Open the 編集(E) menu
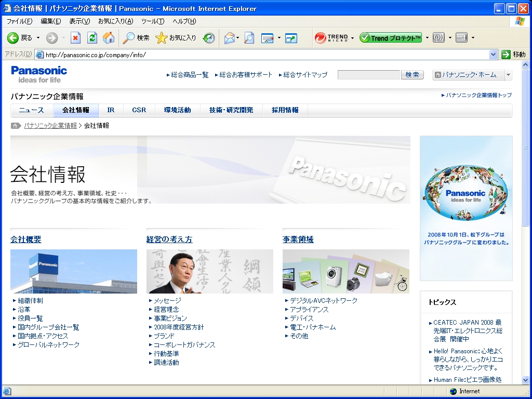The height and width of the screenshot is (399, 532). click(51, 21)
